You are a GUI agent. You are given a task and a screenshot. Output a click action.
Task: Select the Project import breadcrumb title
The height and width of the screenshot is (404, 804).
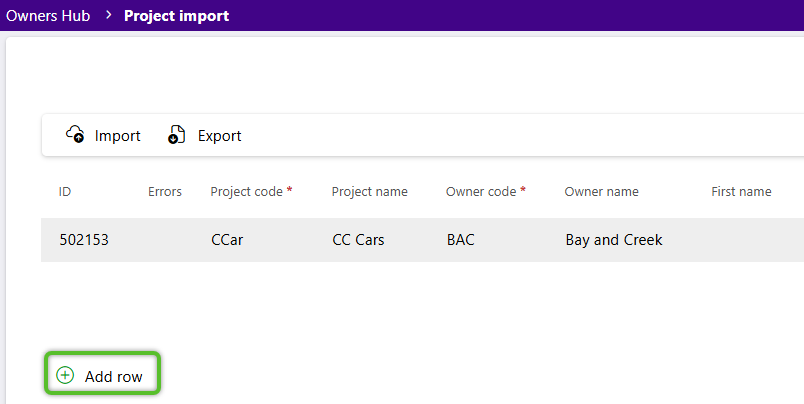pyautogui.click(x=176, y=15)
